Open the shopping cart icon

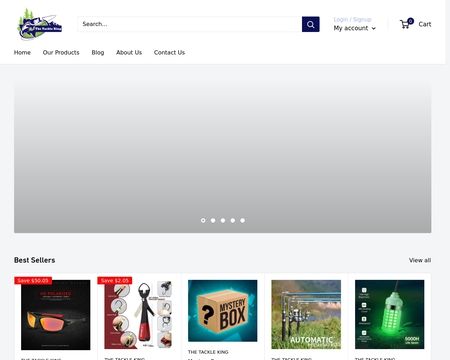point(406,24)
